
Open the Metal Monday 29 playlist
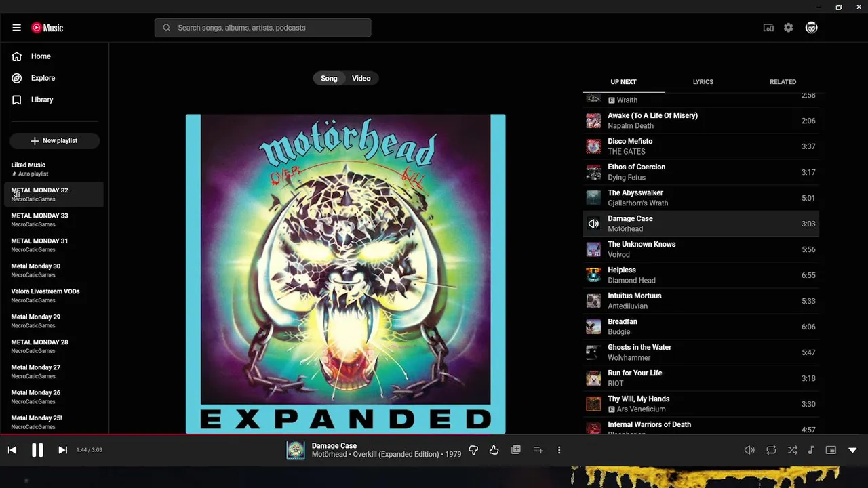[54, 321]
